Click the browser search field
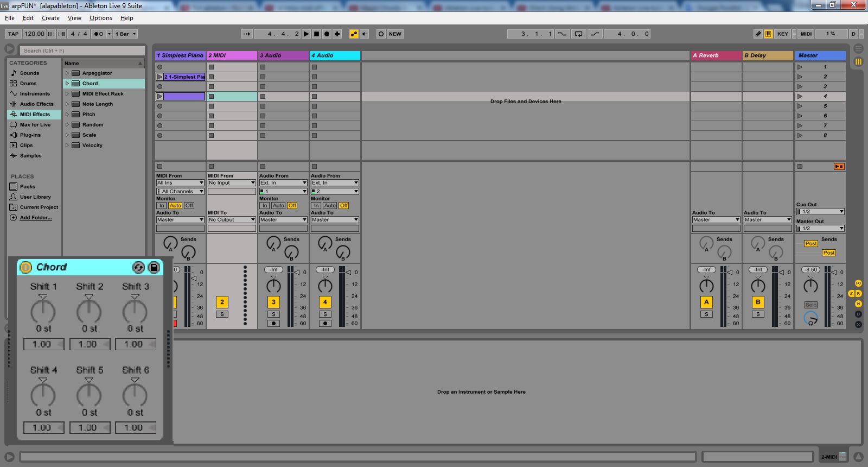The height and width of the screenshot is (467, 868). coord(83,51)
